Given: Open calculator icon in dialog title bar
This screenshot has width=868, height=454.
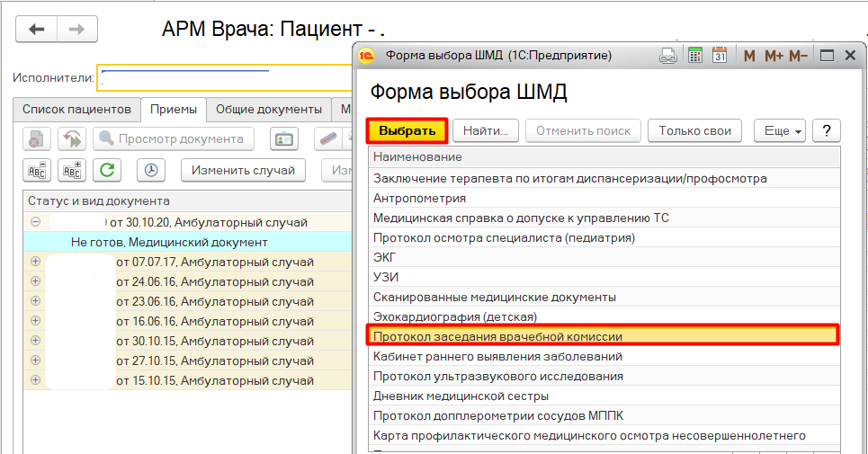Looking at the screenshot, I should (694, 56).
